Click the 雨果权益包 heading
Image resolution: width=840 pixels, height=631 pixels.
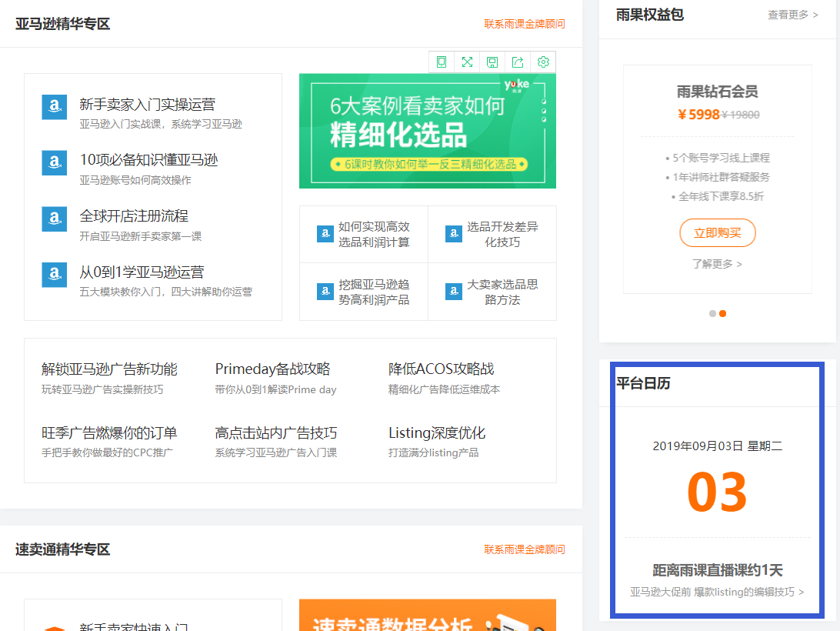click(x=650, y=15)
